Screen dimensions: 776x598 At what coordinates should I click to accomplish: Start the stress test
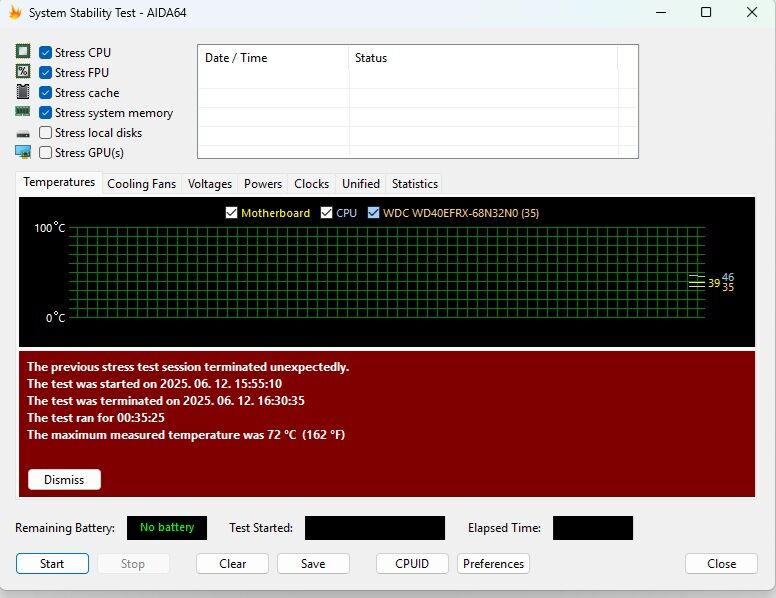click(x=52, y=564)
